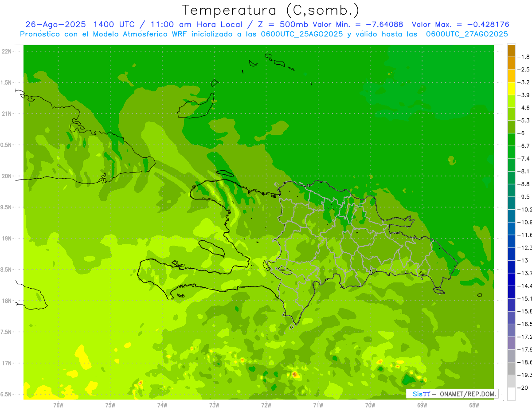Click the '-1.8' colorbar label
The image size is (532, 411).
coord(524,57)
